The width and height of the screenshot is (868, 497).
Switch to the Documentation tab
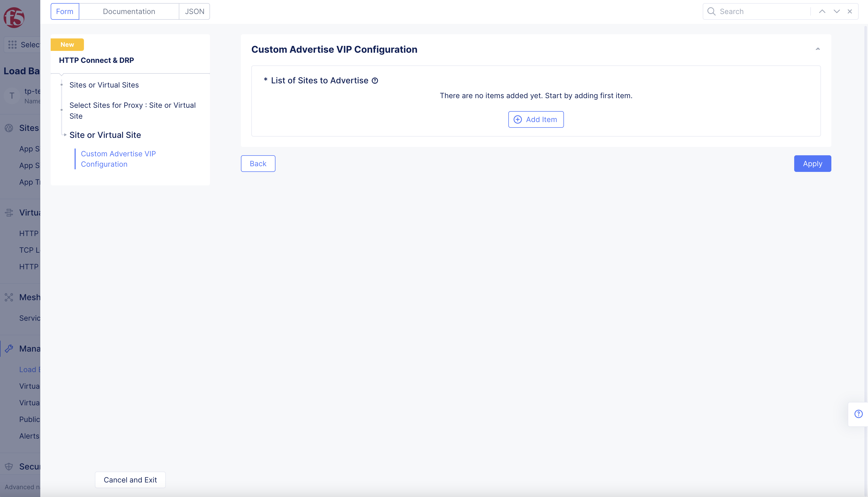point(129,11)
